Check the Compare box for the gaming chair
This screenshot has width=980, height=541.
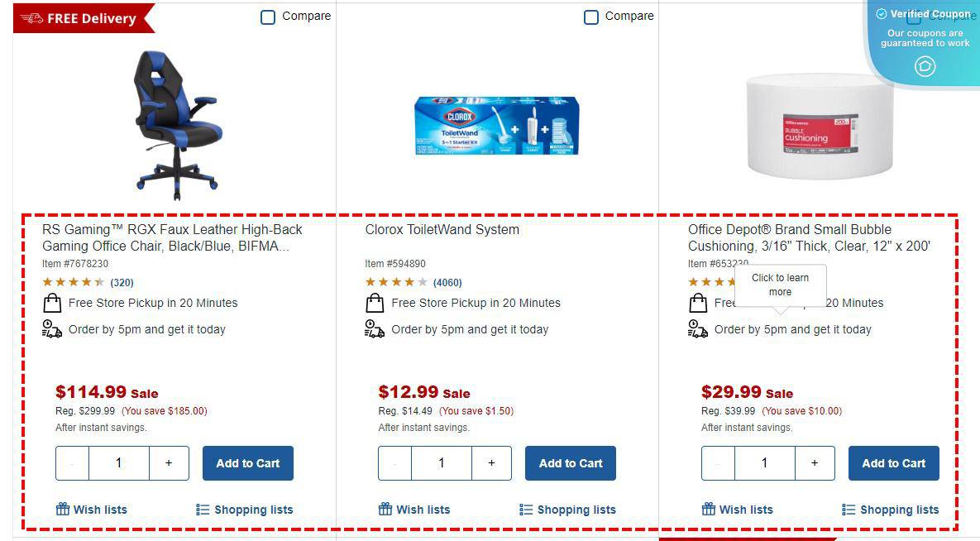click(x=268, y=17)
